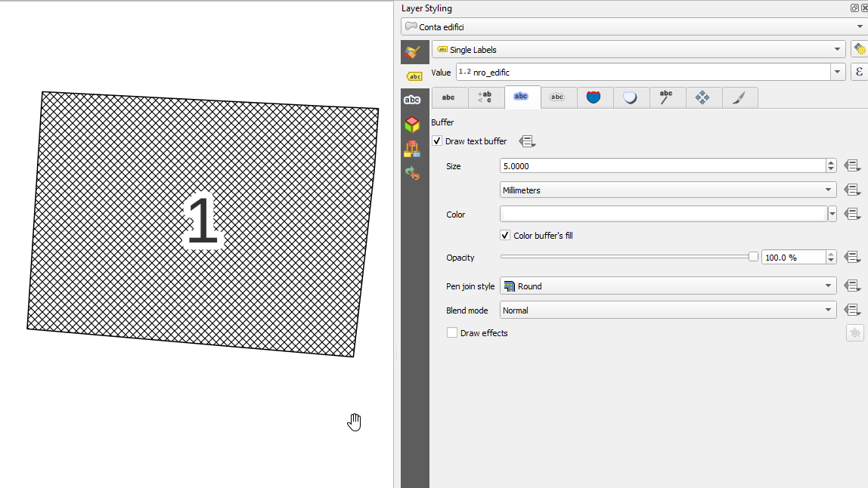Expand the Pen join style Round dropdown
This screenshot has height=488, width=868.
[668, 286]
